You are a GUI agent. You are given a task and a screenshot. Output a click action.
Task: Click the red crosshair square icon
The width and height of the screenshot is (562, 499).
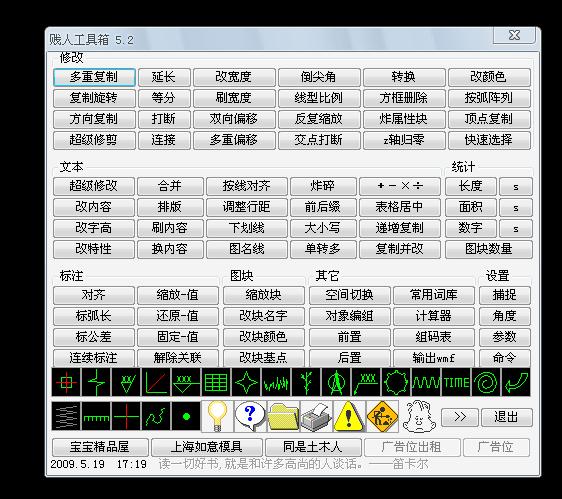point(66,382)
